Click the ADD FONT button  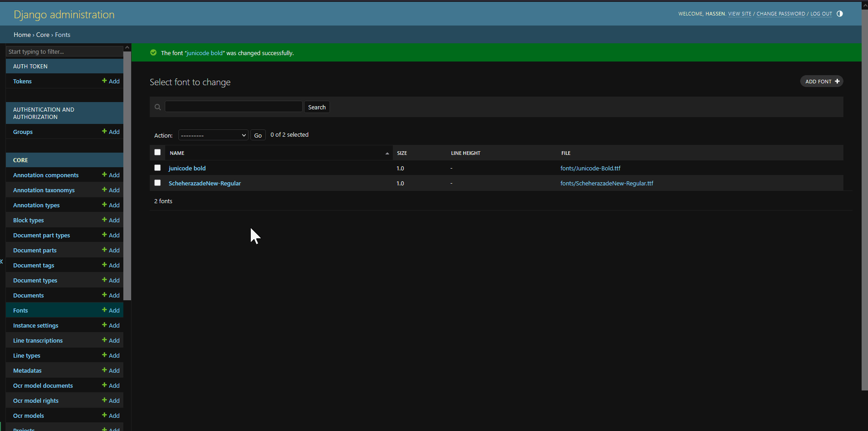[x=822, y=81]
